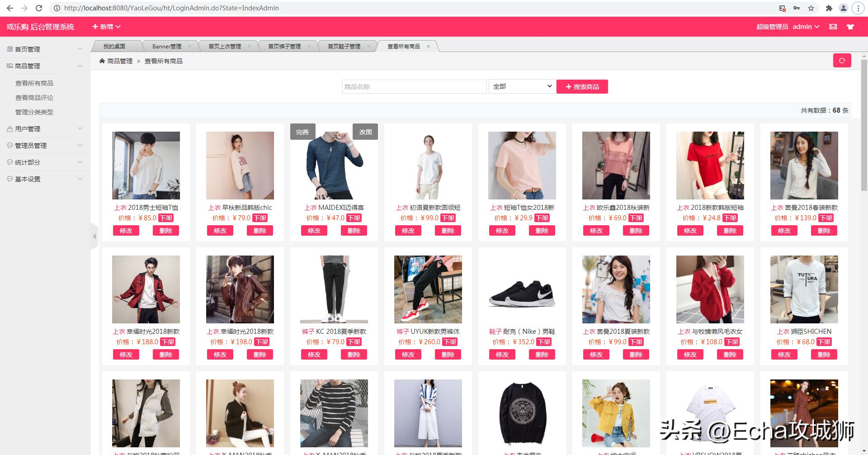Click the home icon in the breadcrumb
Image resolution: width=868 pixels, height=455 pixels.
tap(102, 61)
